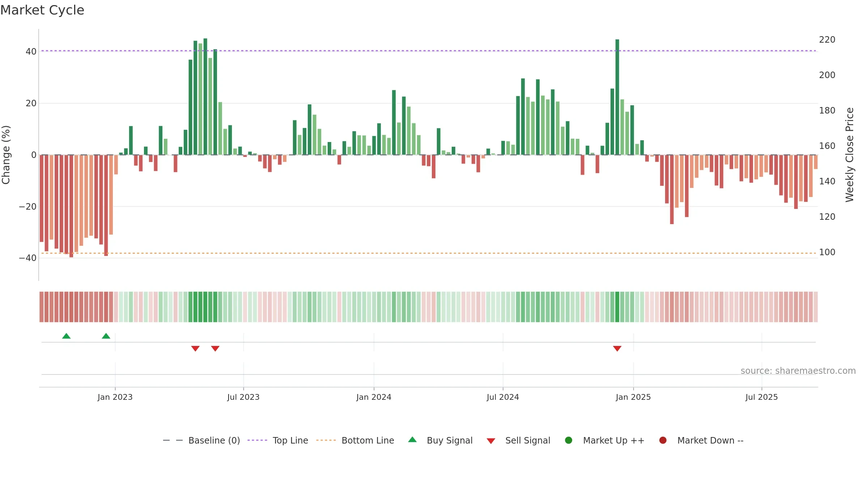Click the Weekly Close Price axis label
The image size is (868, 488).
click(850, 155)
